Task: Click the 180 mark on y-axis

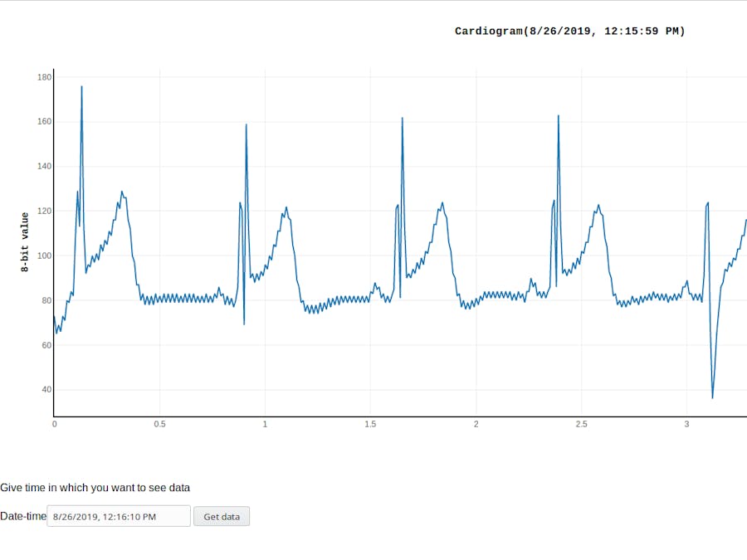Action: click(43, 77)
